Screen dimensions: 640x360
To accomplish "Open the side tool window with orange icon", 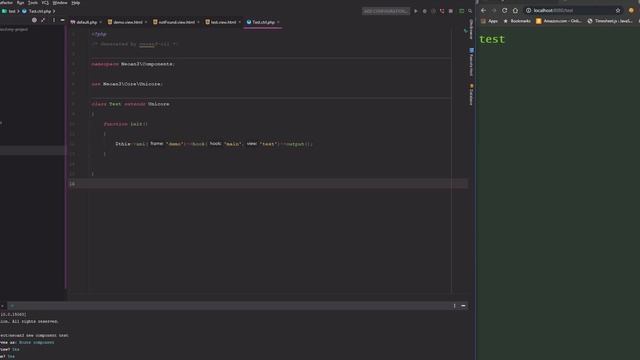I will point(471,95).
